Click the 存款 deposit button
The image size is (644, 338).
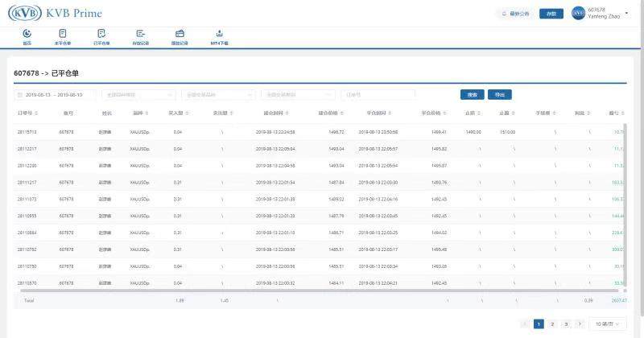[x=551, y=14]
